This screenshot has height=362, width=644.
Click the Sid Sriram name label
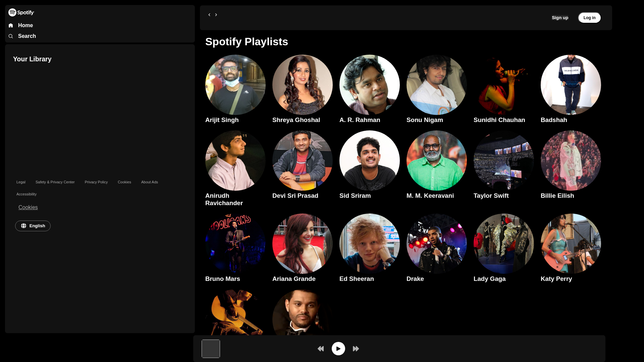[355, 196]
